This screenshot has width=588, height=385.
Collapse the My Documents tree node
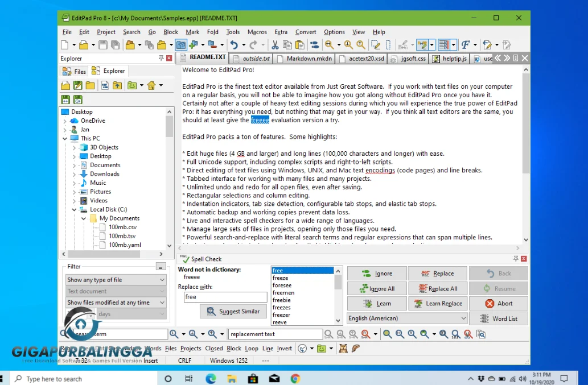click(84, 218)
